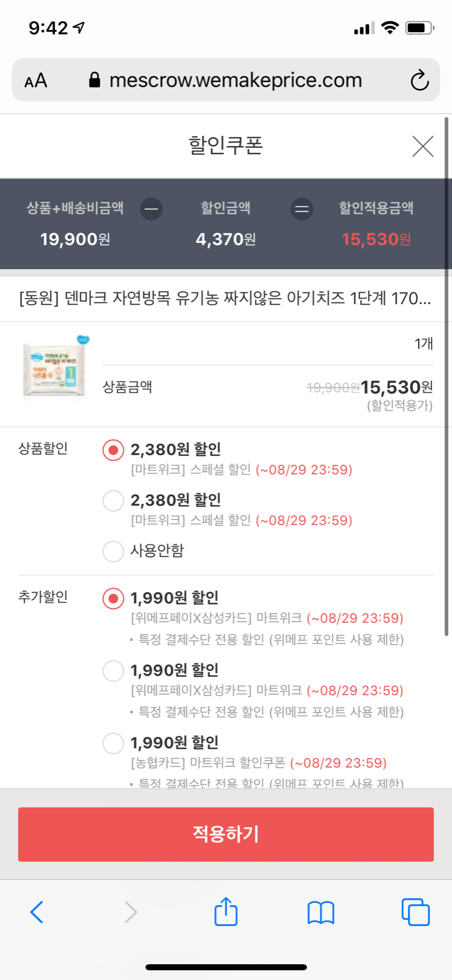This screenshot has width=452, height=980.
Task: Tap the Safari reload page icon
Action: tap(419, 80)
